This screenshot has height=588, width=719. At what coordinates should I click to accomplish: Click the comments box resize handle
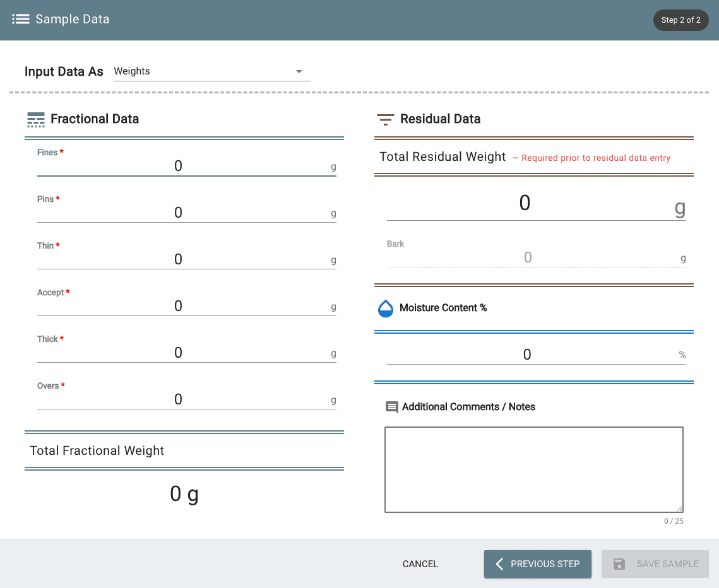680,509
